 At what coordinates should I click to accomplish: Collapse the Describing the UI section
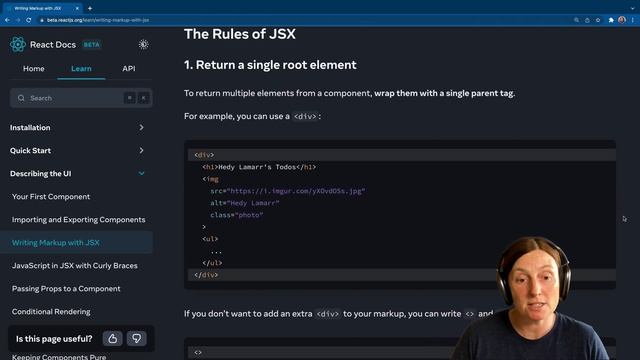click(77, 173)
